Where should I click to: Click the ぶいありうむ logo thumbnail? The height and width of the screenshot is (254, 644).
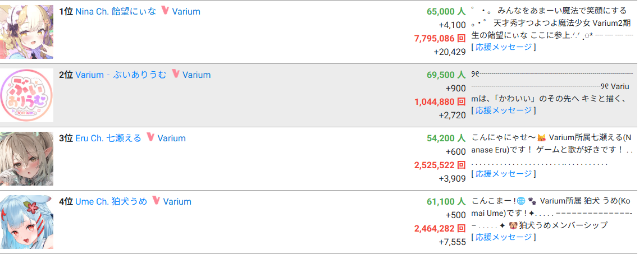tap(27, 95)
